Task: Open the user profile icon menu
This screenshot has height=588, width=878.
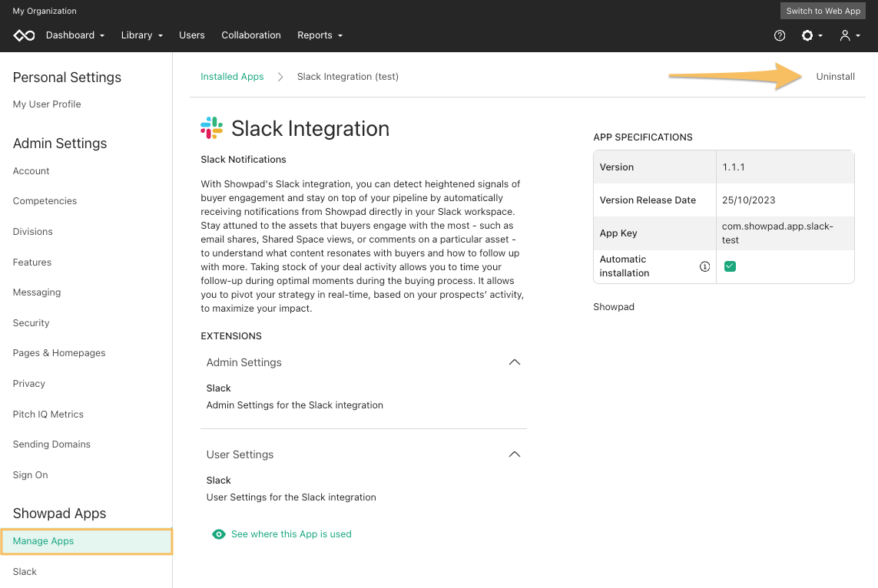Action: (x=850, y=35)
